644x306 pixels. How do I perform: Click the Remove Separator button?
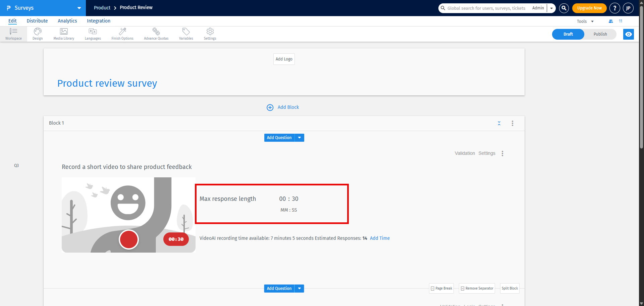click(x=477, y=289)
